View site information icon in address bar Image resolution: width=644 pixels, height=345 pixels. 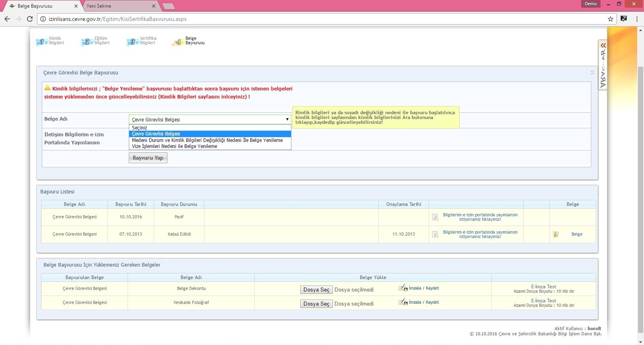tap(43, 19)
